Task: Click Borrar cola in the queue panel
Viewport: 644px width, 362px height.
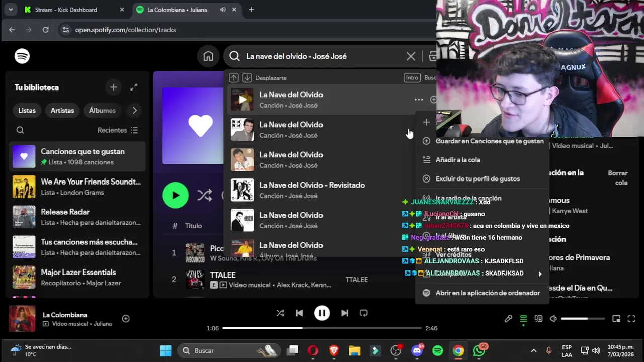Action: tap(618, 178)
